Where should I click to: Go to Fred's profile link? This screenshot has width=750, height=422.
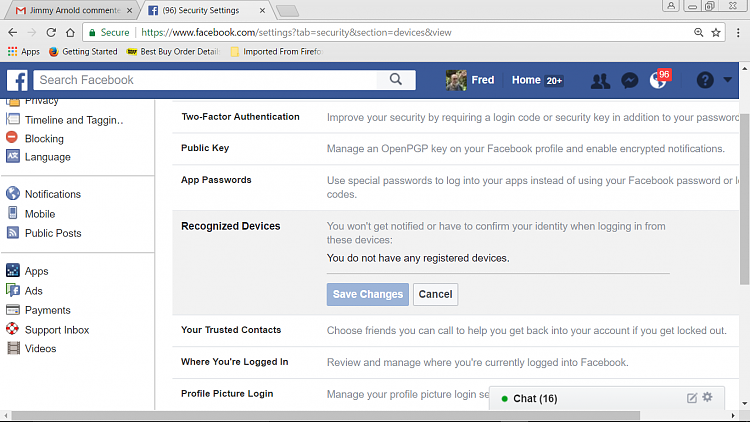tap(483, 80)
